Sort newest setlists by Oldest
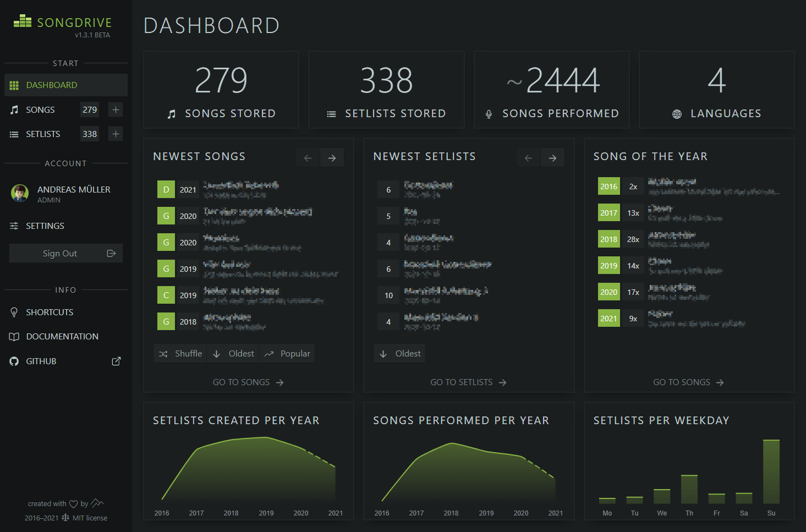Image resolution: width=806 pixels, height=532 pixels. [399, 353]
